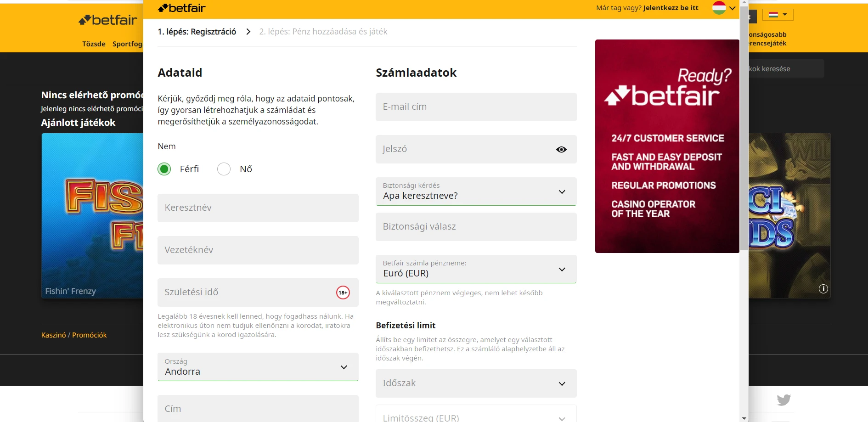
Task: Toggle password visibility eye icon
Action: 561,149
